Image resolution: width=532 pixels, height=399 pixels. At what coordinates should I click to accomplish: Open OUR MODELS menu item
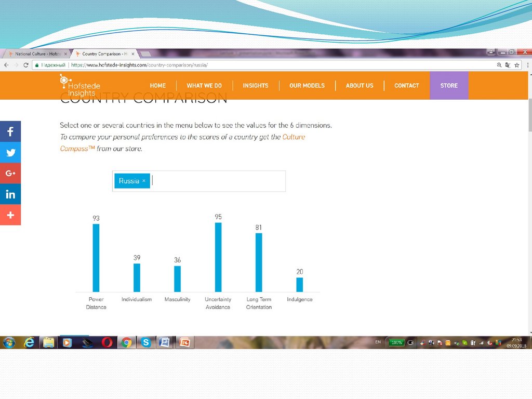pyautogui.click(x=307, y=86)
